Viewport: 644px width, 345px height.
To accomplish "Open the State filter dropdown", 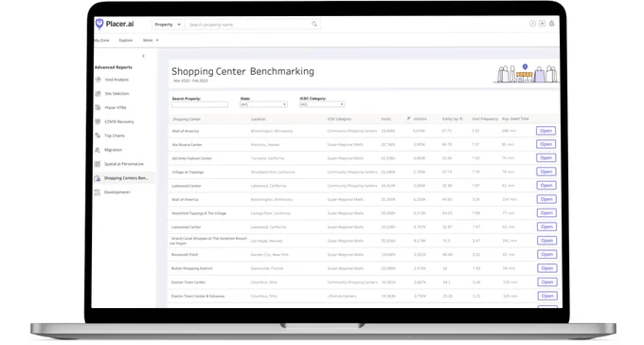I will click(x=263, y=104).
